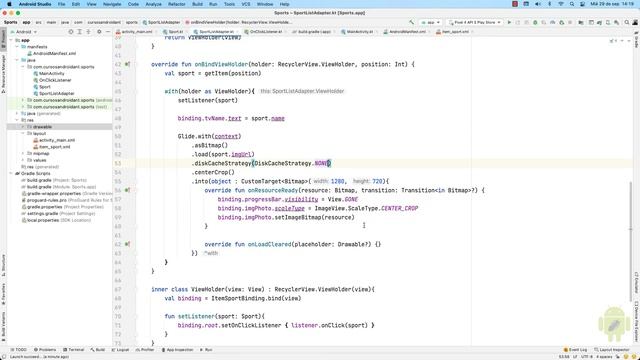Open Emulator side panel
Viewport: 640px width, 360px height.
pos(636,282)
